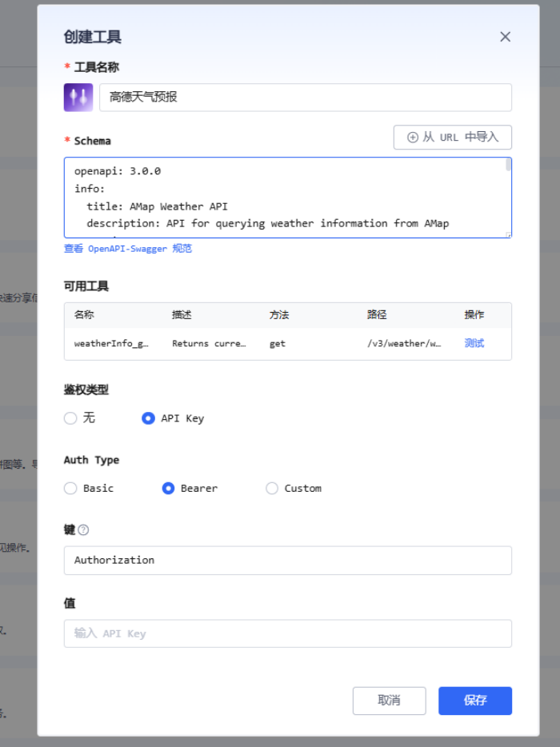560x747 pixels.
Task: Click the 保存 button
Action: [x=475, y=701]
